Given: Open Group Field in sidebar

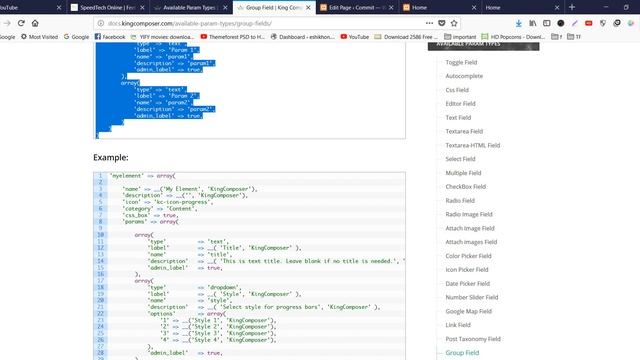Looking at the screenshot, I should [462, 353].
